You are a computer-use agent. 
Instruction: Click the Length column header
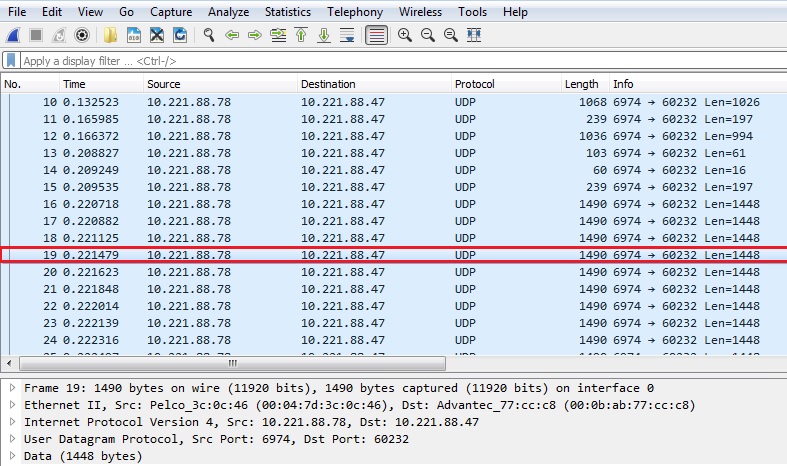(581, 84)
